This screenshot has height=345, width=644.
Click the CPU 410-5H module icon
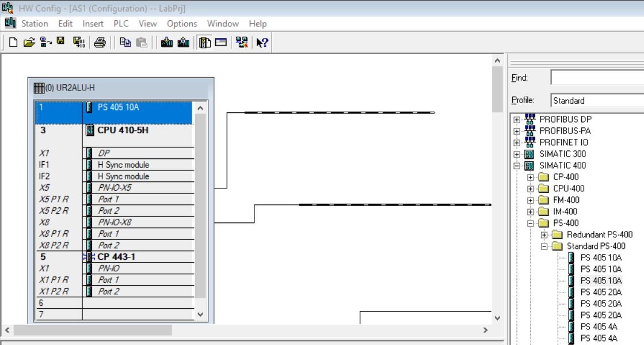tap(90, 131)
